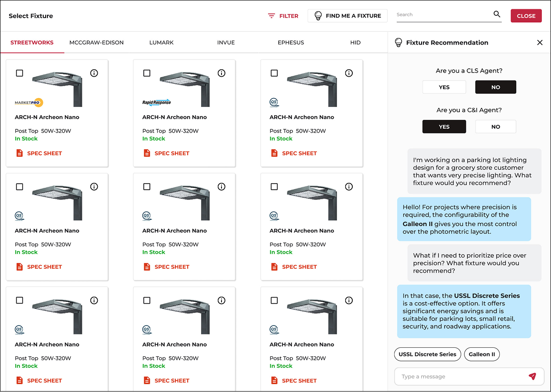Open the Filter options
The image size is (551, 392).
[283, 16]
